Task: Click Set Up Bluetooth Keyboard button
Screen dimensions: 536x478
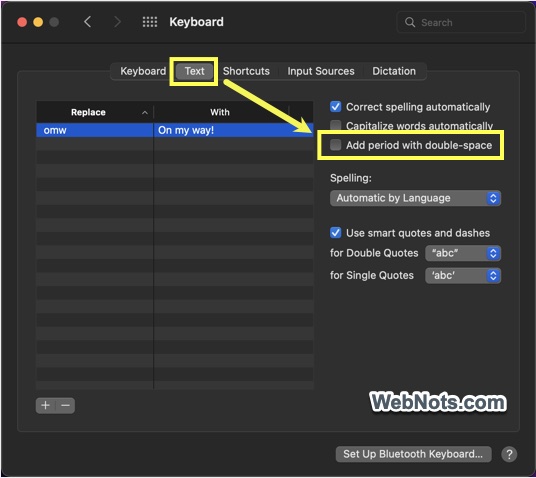Action: (x=413, y=454)
